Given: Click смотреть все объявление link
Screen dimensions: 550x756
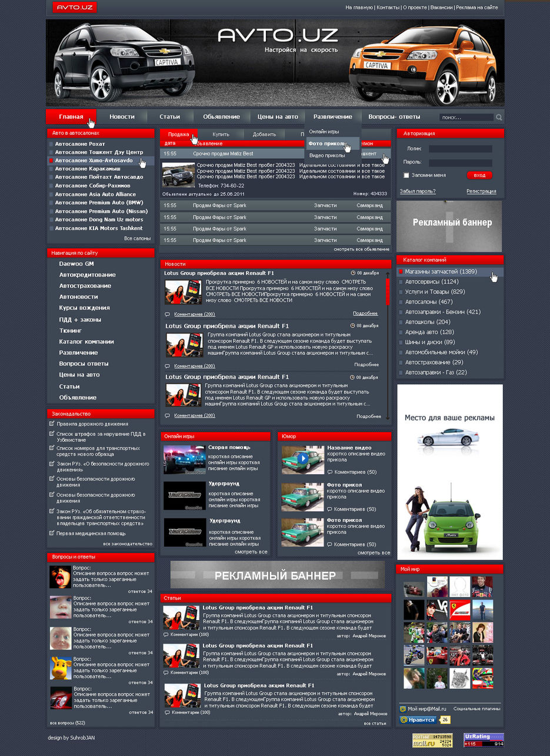Looking at the screenshot, I should (x=362, y=249).
